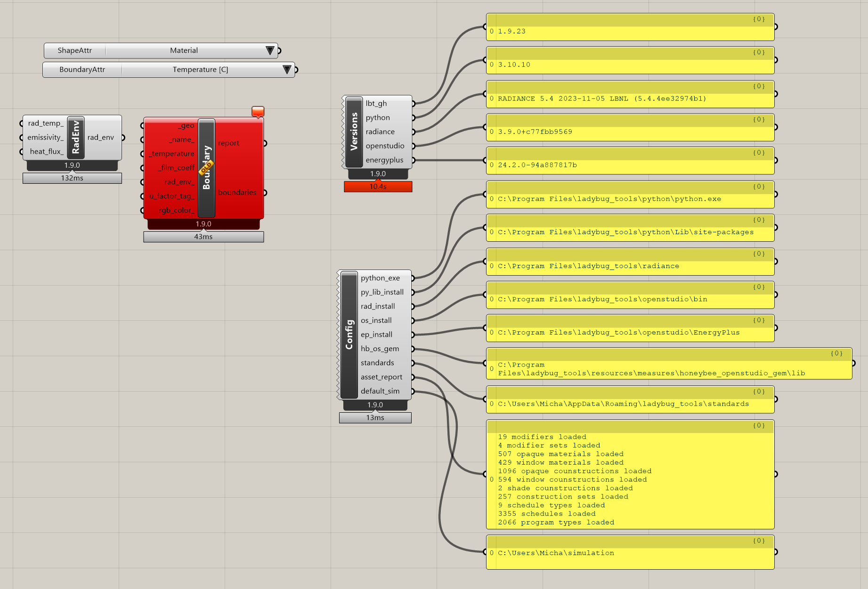Click the 10.4s red profiler label under Versions
Image resolution: width=868 pixels, height=589 pixels.
[x=378, y=187]
